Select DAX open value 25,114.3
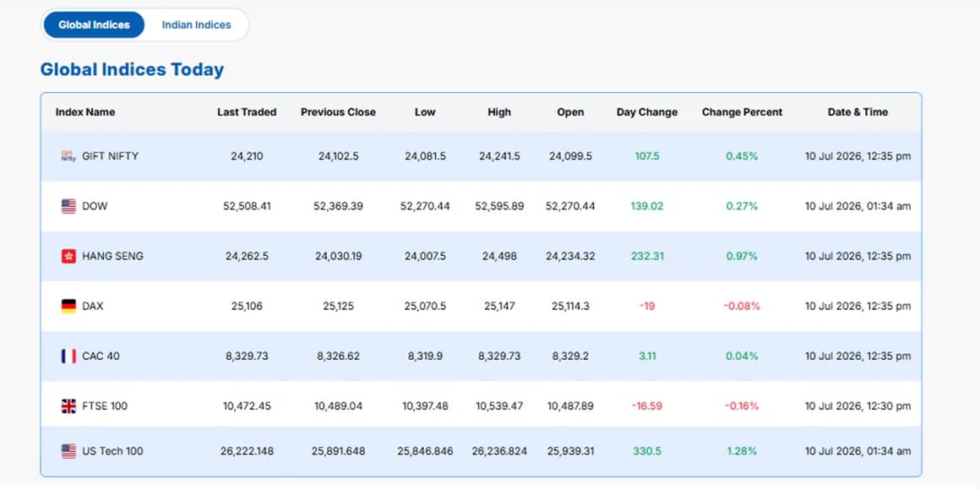The height and width of the screenshot is (490, 980). [x=570, y=306]
